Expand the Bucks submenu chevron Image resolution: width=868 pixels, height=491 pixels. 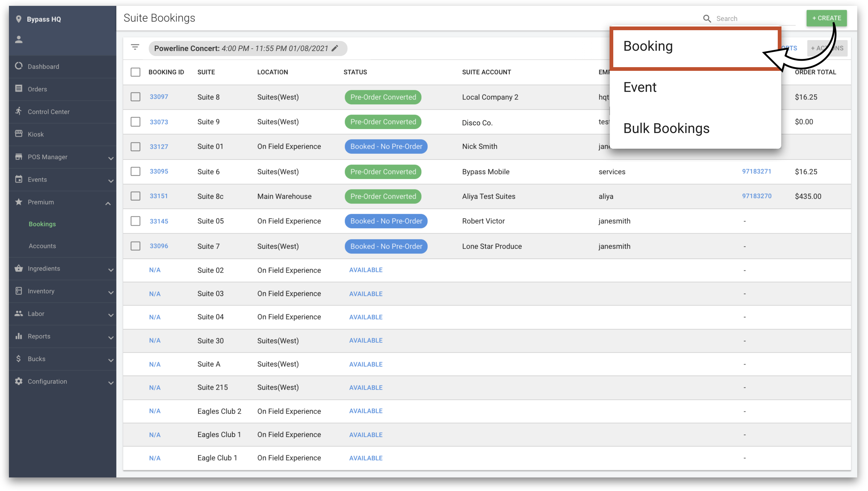[111, 360]
